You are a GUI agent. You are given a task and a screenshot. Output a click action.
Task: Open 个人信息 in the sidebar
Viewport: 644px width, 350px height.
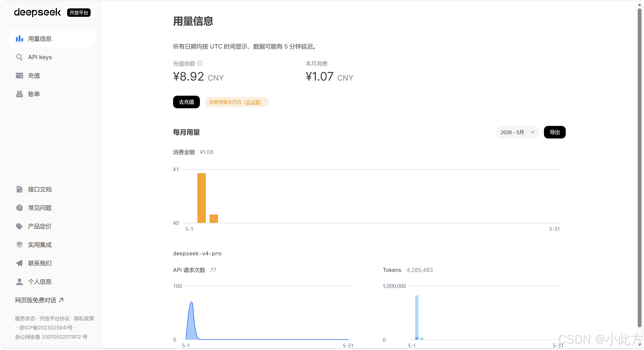click(52, 282)
